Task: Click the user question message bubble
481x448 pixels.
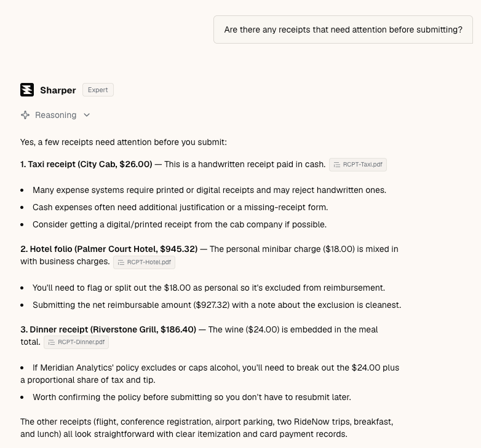Action: (343, 29)
